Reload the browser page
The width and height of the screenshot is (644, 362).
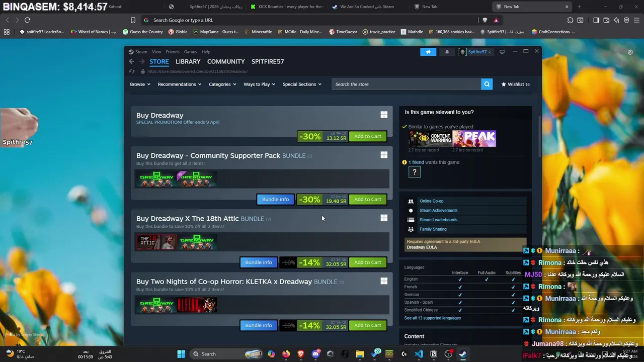[27, 20]
